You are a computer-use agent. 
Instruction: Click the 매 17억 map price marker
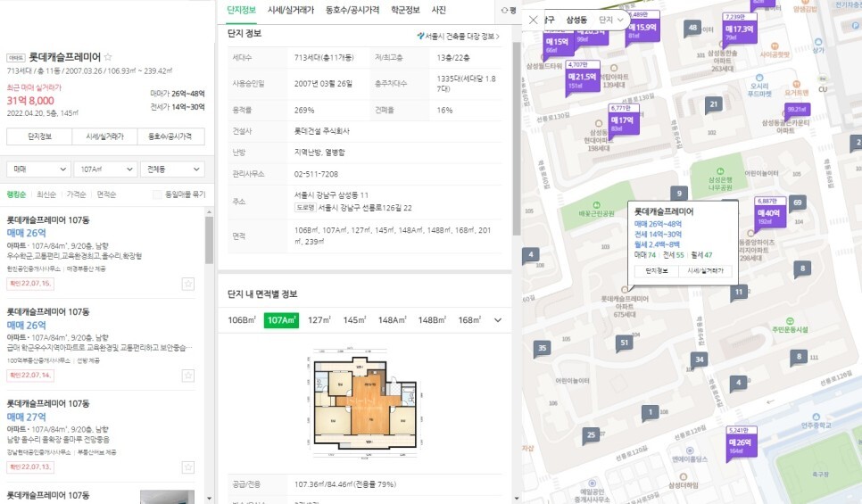coord(624,120)
